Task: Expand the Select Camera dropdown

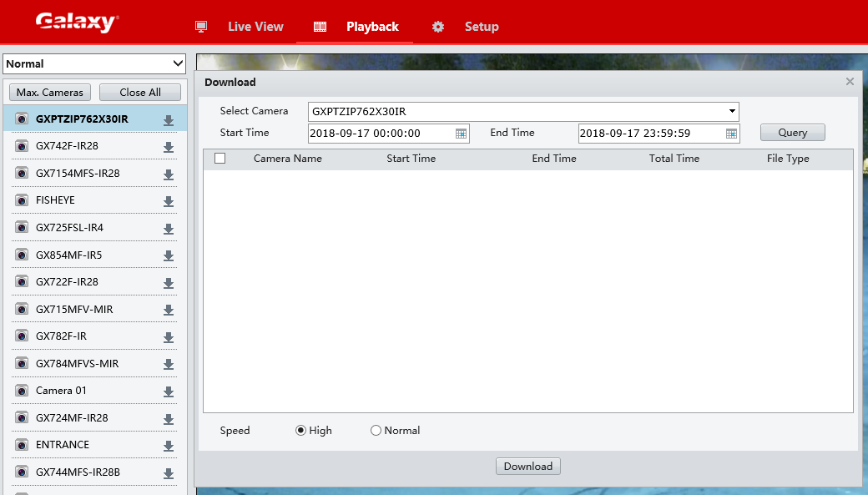Action: [x=732, y=111]
